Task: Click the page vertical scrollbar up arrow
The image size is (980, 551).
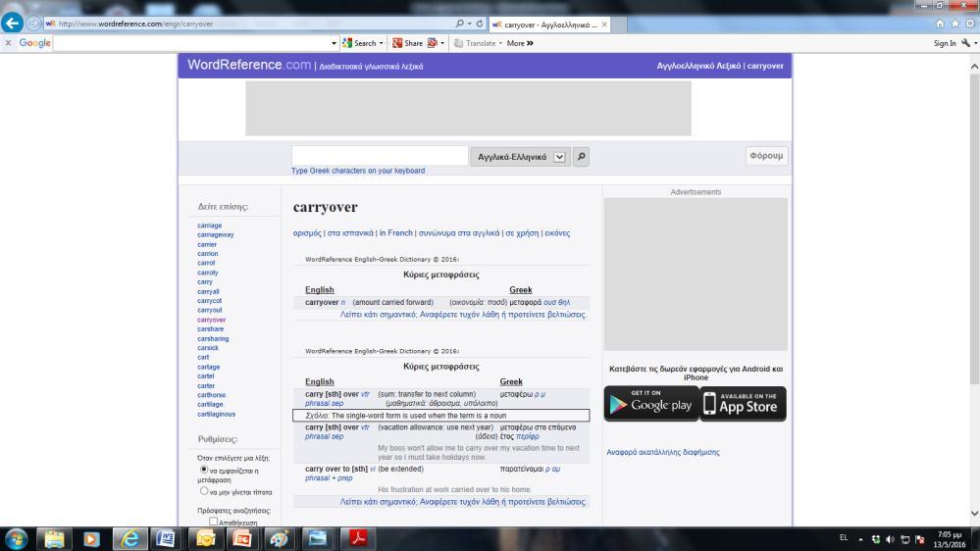Action: pyautogui.click(x=974, y=66)
